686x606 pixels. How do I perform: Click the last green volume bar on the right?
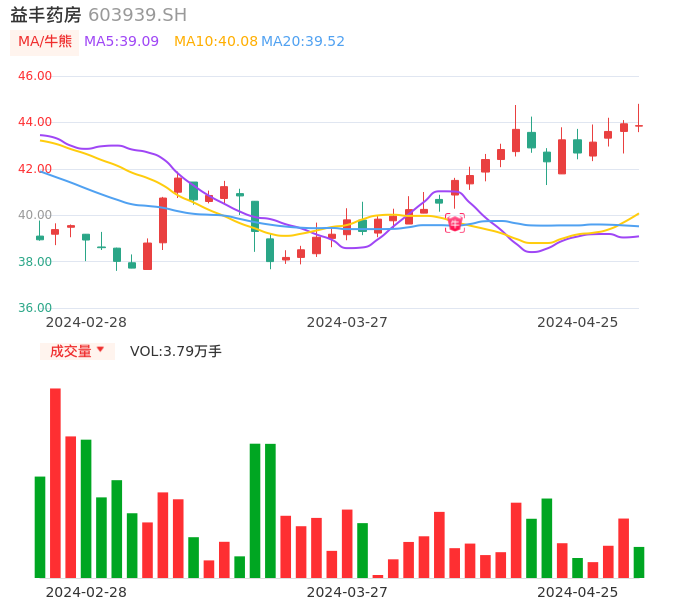point(639,562)
